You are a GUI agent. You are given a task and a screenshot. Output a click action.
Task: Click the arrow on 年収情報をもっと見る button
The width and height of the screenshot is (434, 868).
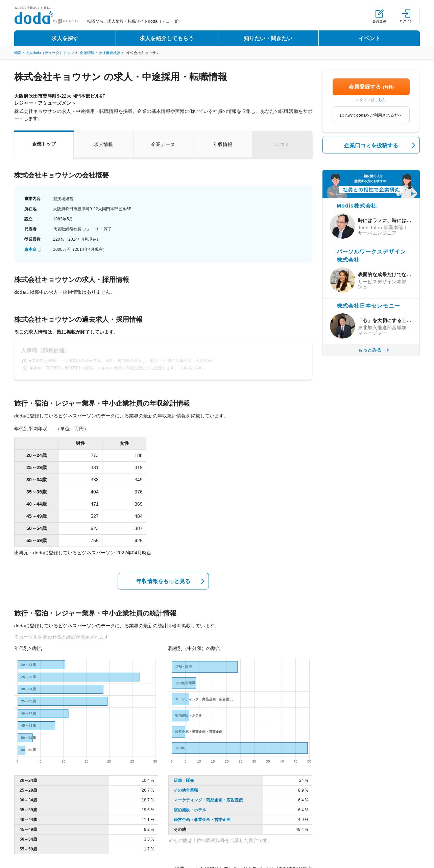(202, 581)
